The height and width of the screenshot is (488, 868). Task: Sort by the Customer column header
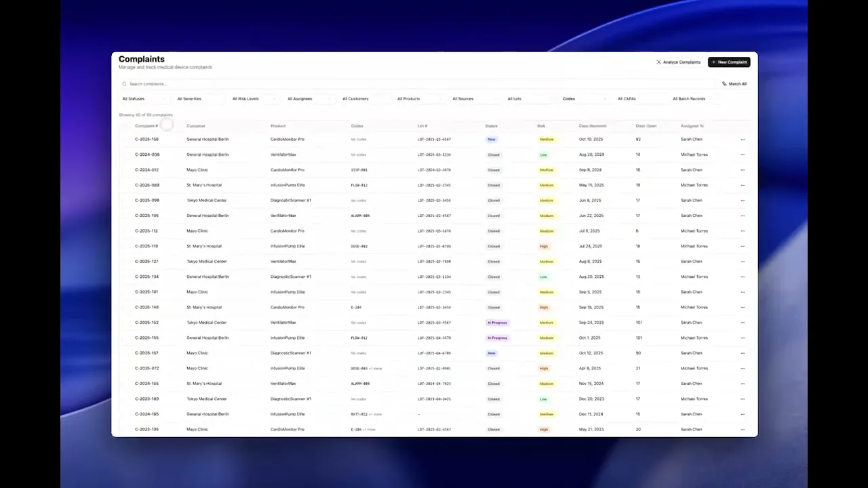(196, 126)
